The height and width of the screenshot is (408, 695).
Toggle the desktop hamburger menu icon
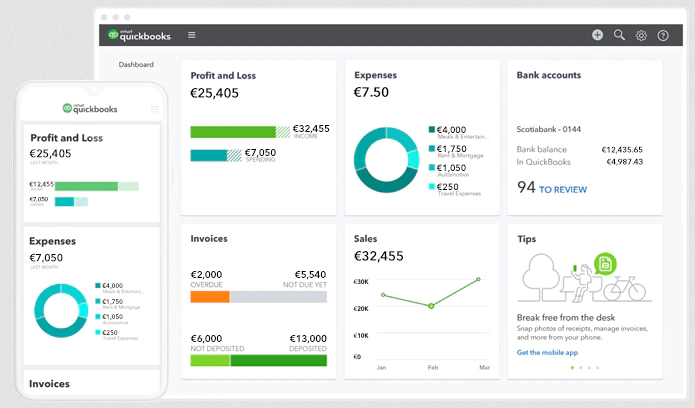(192, 35)
